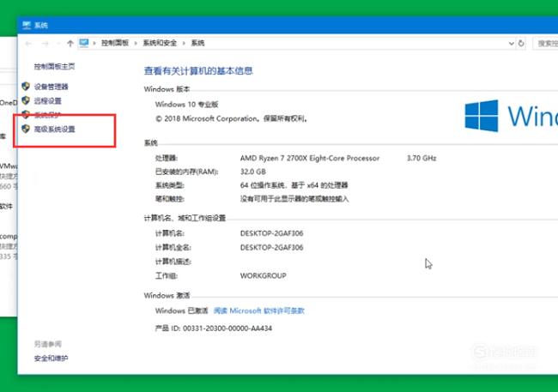Click the search control panel field
This screenshot has height=392, width=558.
pyautogui.click(x=545, y=44)
